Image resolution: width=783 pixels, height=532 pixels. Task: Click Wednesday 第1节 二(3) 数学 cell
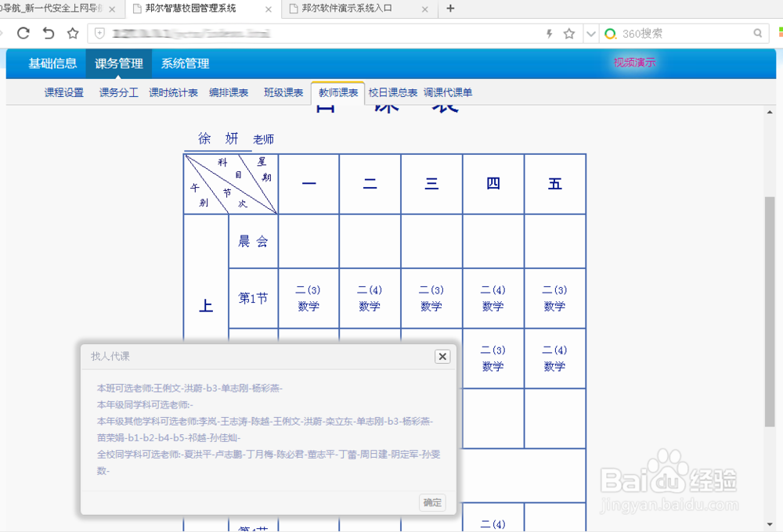[x=431, y=298]
